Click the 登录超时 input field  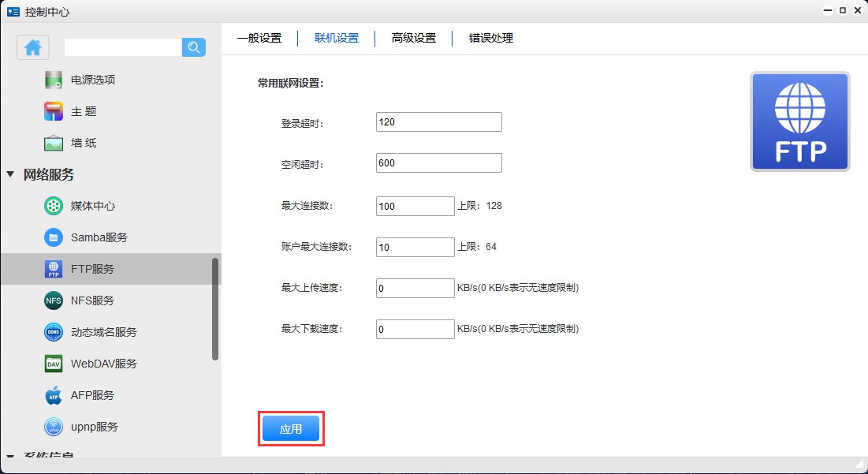coord(439,122)
